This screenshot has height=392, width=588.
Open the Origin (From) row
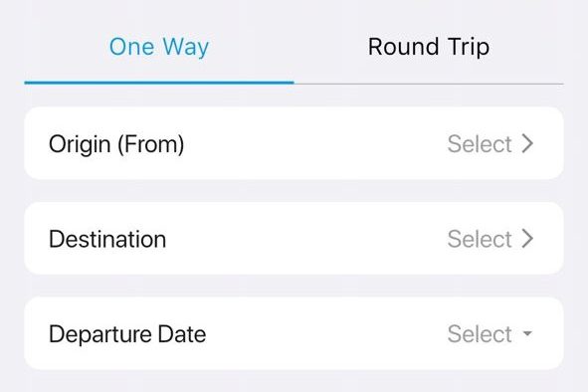tap(294, 143)
